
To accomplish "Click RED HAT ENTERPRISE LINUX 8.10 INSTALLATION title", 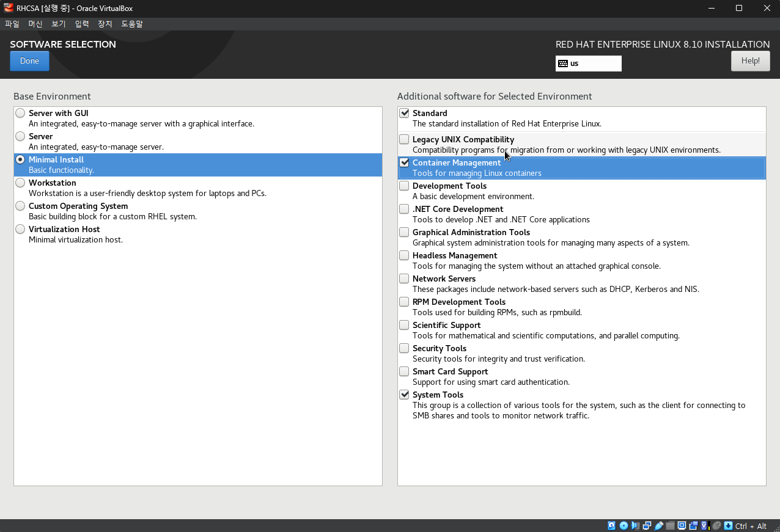I will [663, 44].
